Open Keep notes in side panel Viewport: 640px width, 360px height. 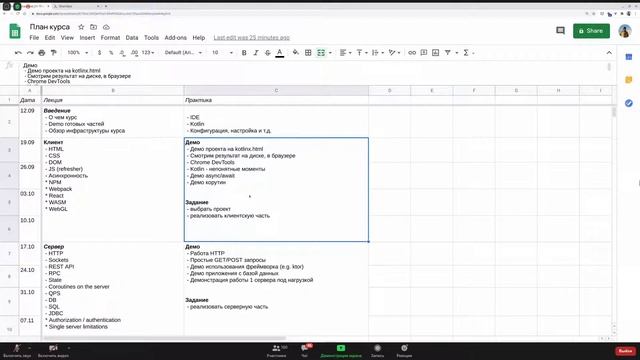[x=629, y=80]
